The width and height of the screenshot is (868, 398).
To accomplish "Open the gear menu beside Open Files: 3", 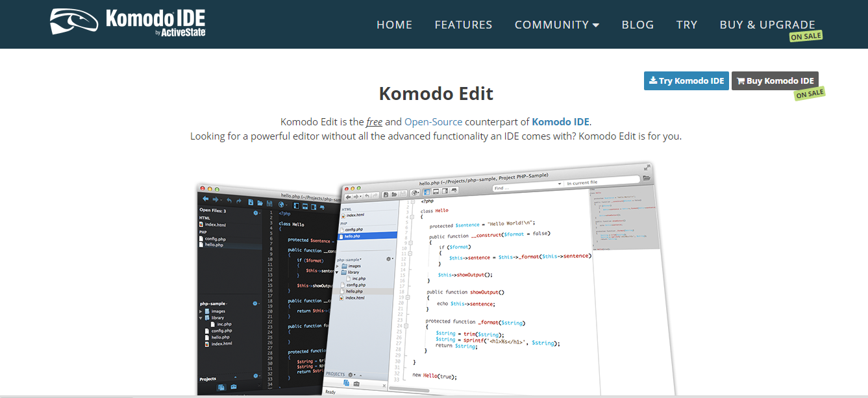I will coord(256,213).
